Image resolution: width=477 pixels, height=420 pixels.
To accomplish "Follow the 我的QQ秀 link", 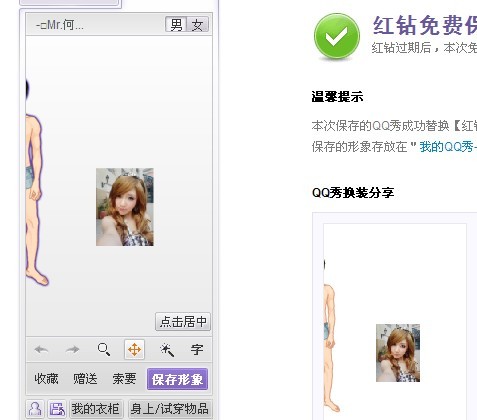I will (x=448, y=146).
